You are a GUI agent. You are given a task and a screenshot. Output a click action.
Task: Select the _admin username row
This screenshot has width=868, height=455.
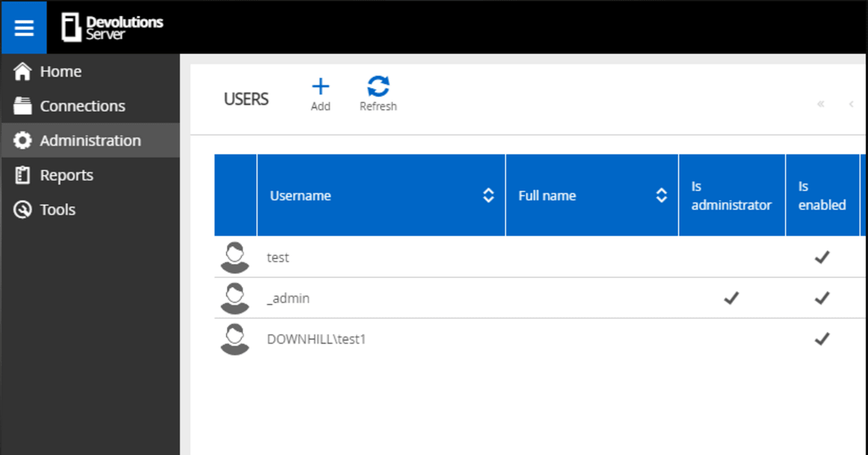[289, 299]
